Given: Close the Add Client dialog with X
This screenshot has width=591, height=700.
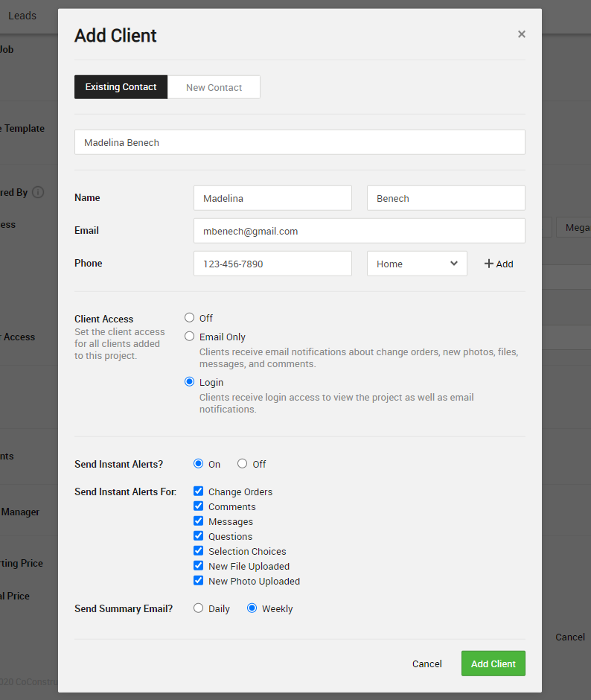Looking at the screenshot, I should point(521,34).
